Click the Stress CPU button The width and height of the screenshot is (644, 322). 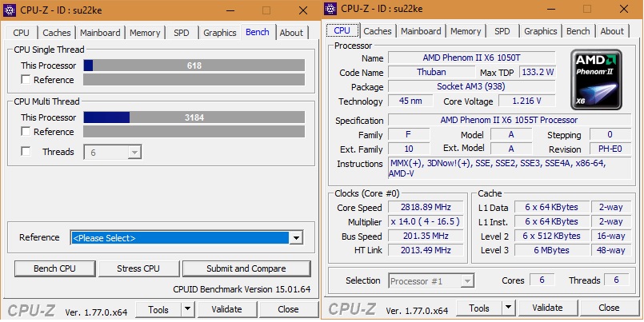[x=138, y=268]
